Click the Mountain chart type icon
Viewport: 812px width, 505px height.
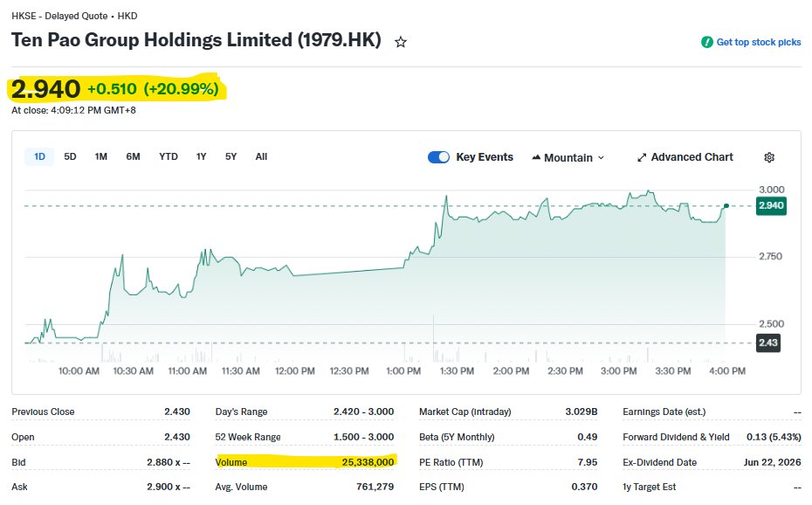536,157
